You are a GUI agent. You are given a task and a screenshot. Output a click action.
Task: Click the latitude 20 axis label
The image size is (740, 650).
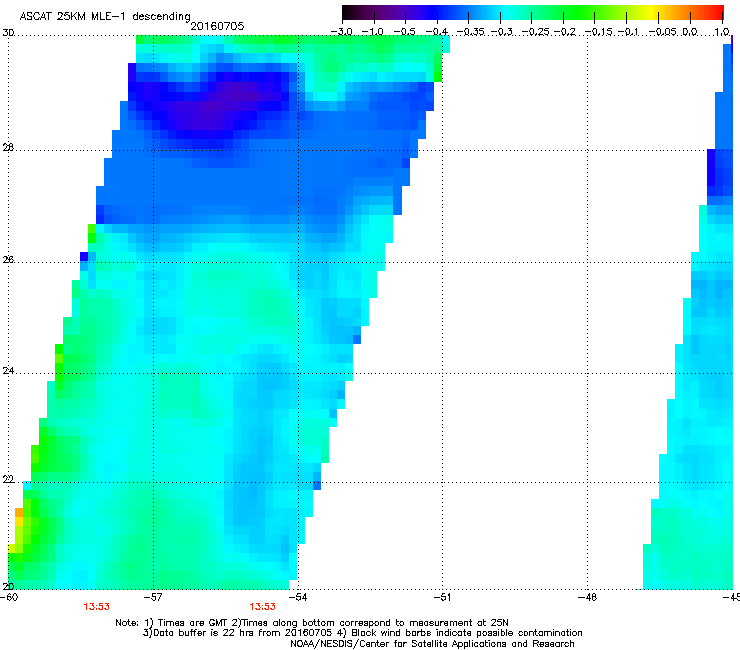pyautogui.click(x=8, y=586)
